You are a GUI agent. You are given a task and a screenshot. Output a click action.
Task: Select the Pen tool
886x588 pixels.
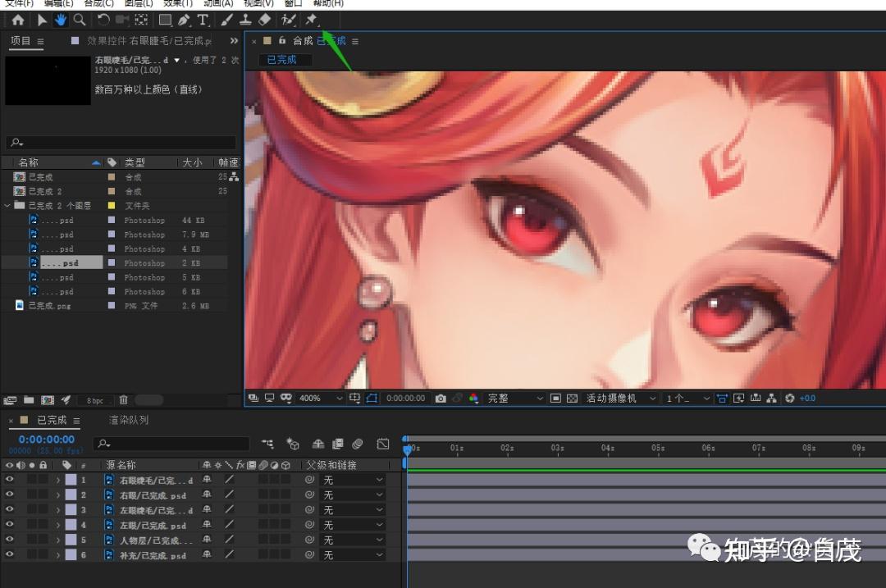click(x=185, y=21)
